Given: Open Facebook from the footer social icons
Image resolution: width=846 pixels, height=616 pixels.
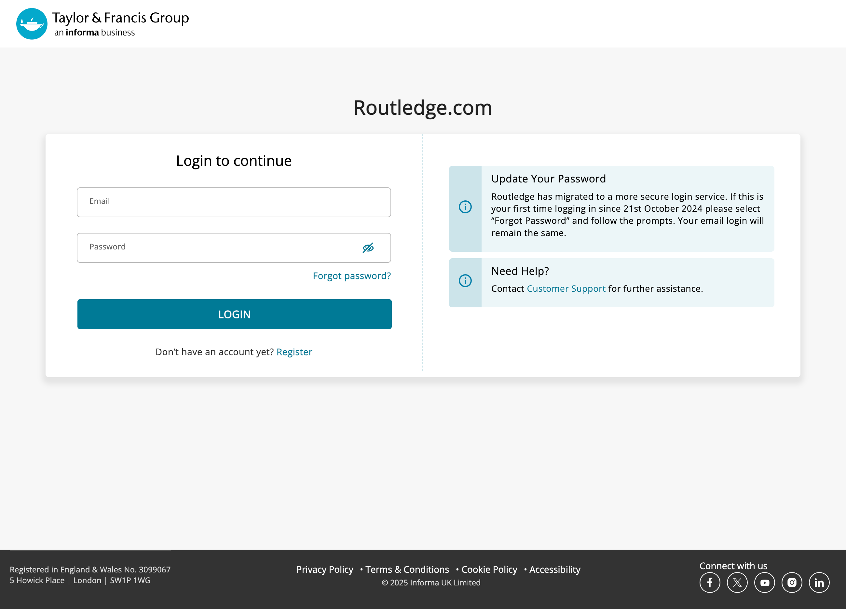Looking at the screenshot, I should 710,582.
